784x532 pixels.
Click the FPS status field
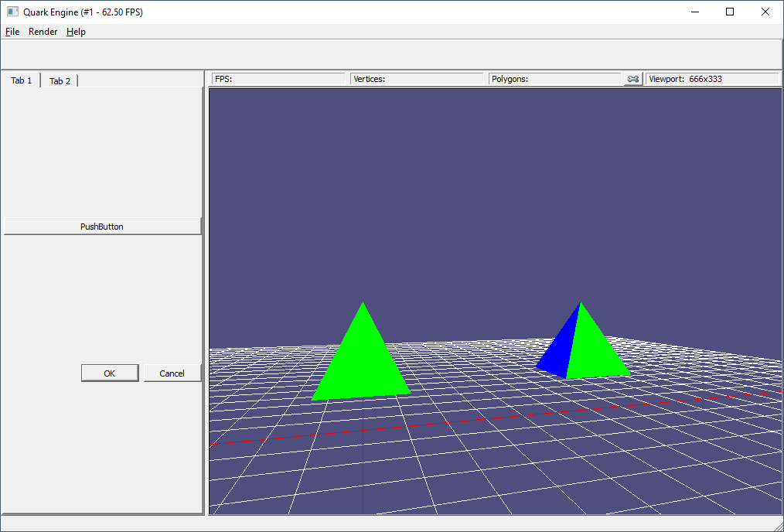coord(278,79)
